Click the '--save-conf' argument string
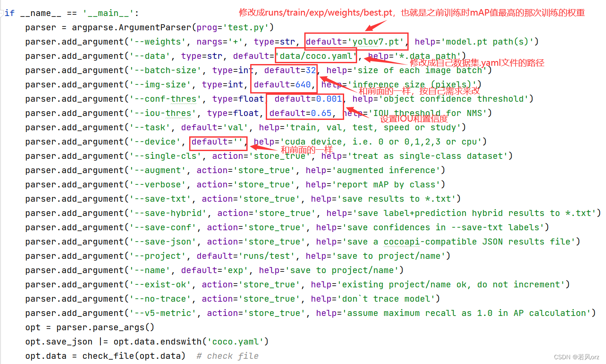The width and height of the screenshot is (606, 364). (x=163, y=227)
